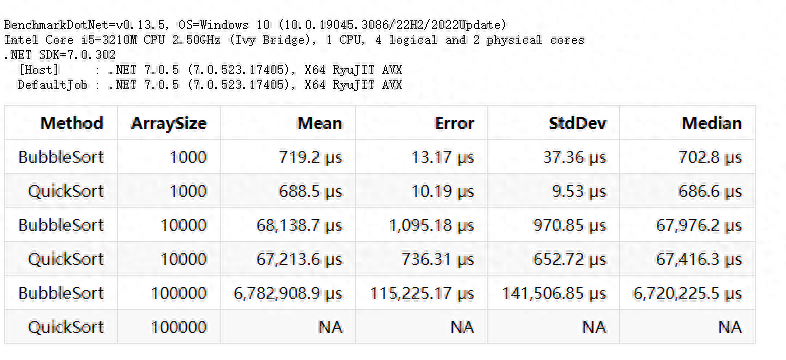
Task: Click the BenchmarkDotNet version header line
Action: [255, 25]
